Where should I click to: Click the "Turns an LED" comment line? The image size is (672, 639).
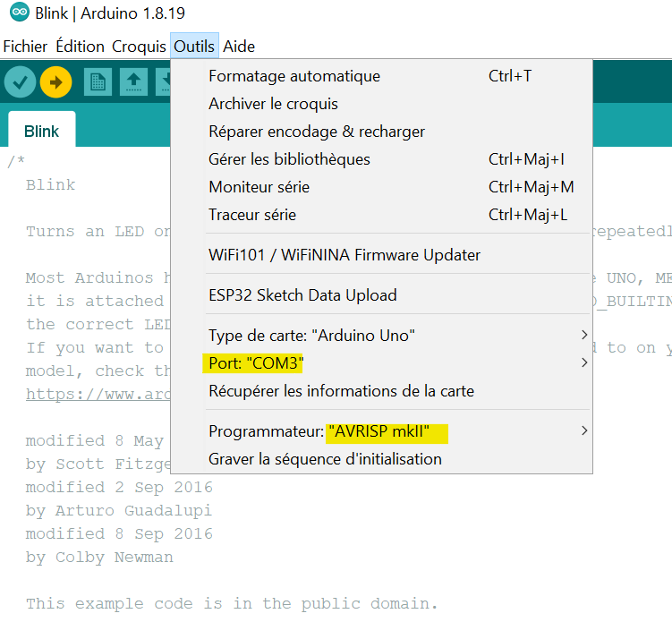pyautogui.click(x=98, y=232)
